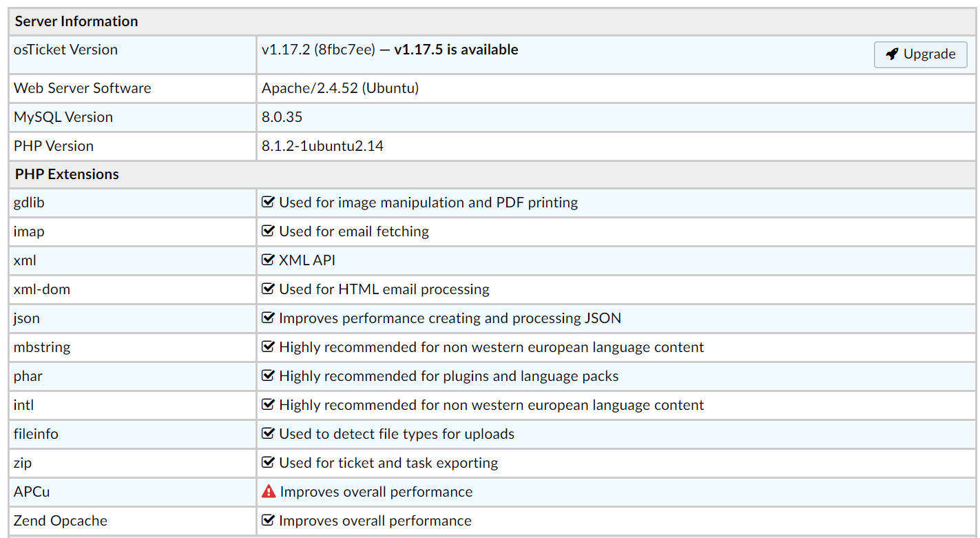Click the Server Information section header
Viewport: 980px width, 538px height.
pyautogui.click(x=76, y=21)
